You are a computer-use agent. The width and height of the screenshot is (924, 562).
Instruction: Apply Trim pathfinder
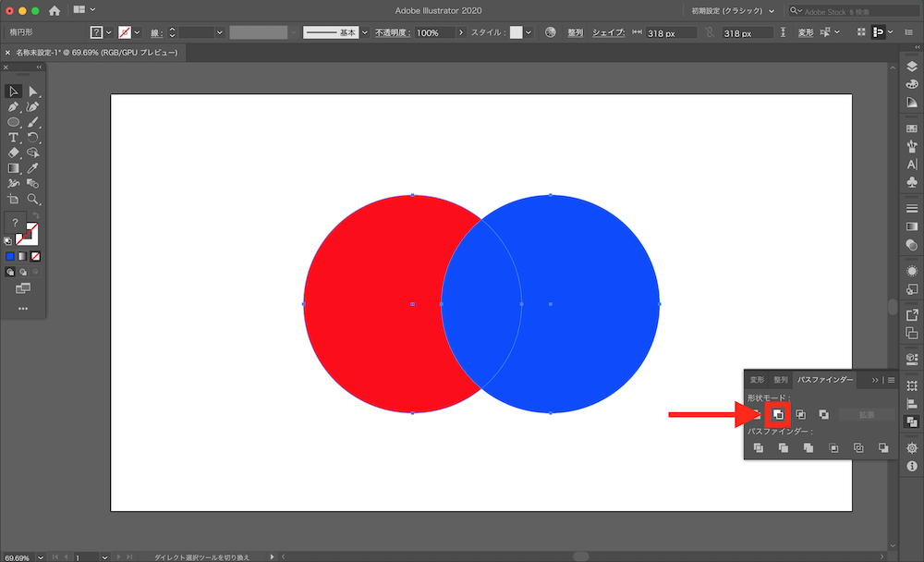click(x=784, y=448)
